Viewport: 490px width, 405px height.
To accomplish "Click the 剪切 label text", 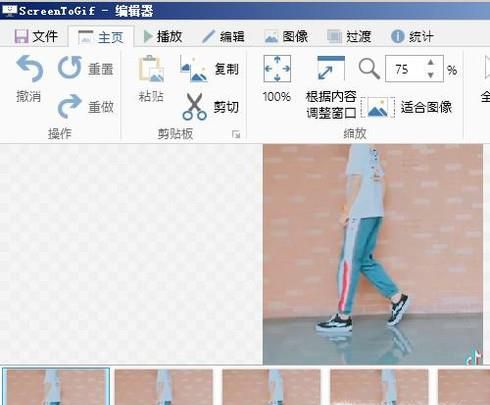I will pos(226,107).
